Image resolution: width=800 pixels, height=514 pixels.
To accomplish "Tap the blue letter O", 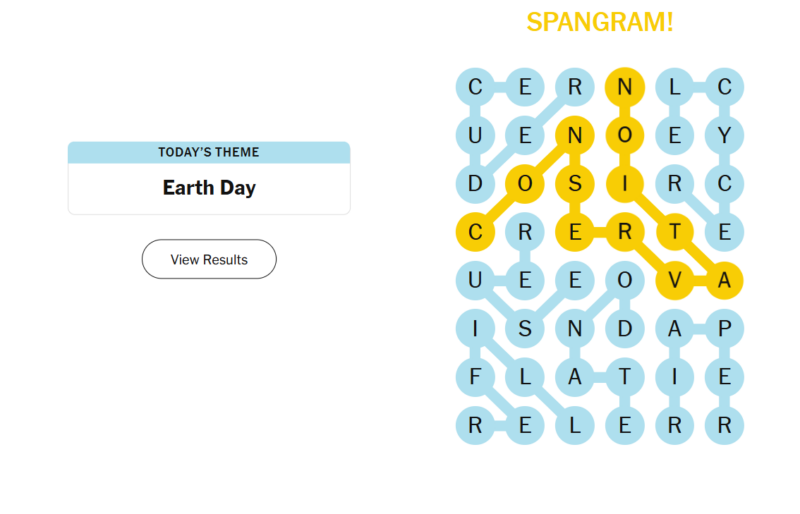I will [625, 282].
